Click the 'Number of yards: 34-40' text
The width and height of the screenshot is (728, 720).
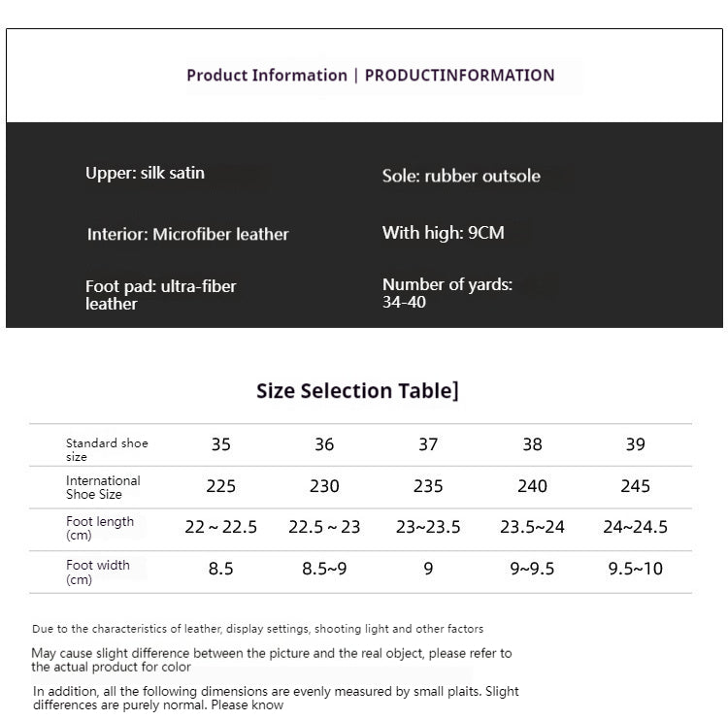447,293
